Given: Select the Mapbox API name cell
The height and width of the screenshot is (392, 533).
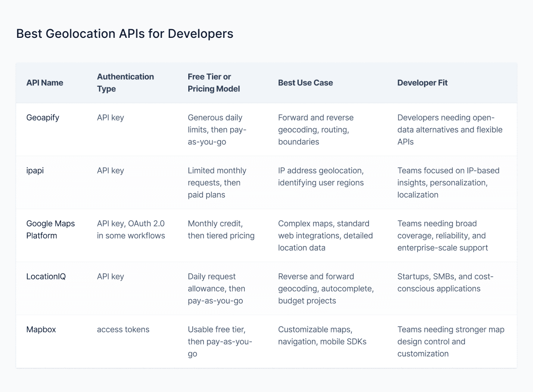Looking at the screenshot, I should (x=41, y=329).
